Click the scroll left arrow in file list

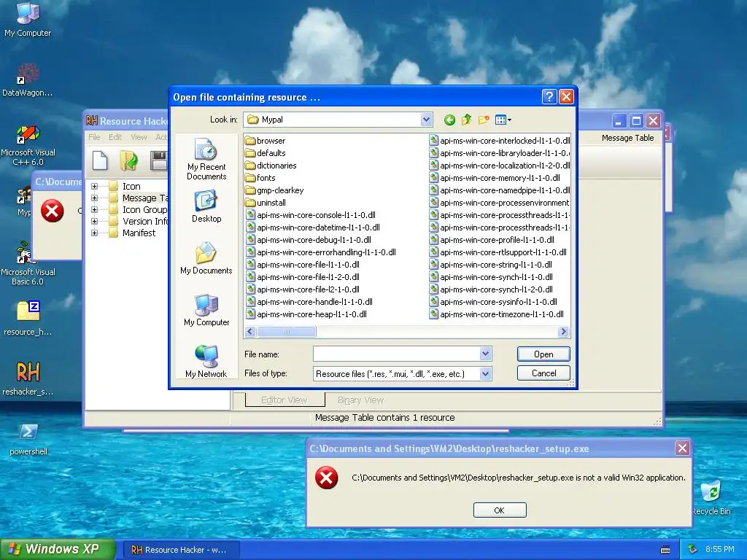(x=251, y=332)
